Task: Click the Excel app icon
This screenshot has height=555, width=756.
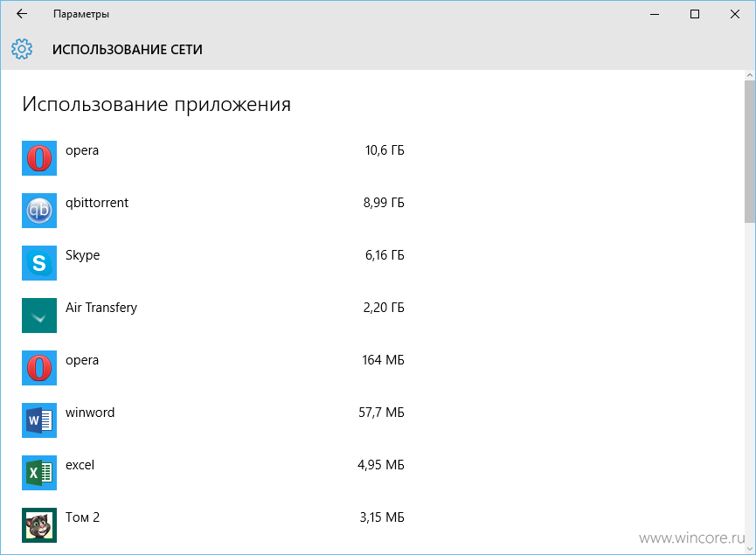Action: (x=39, y=473)
